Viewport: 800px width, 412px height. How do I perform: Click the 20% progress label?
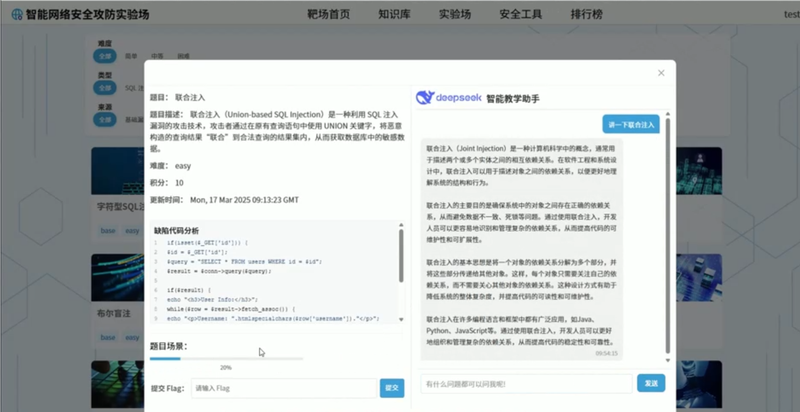pos(226,368)
